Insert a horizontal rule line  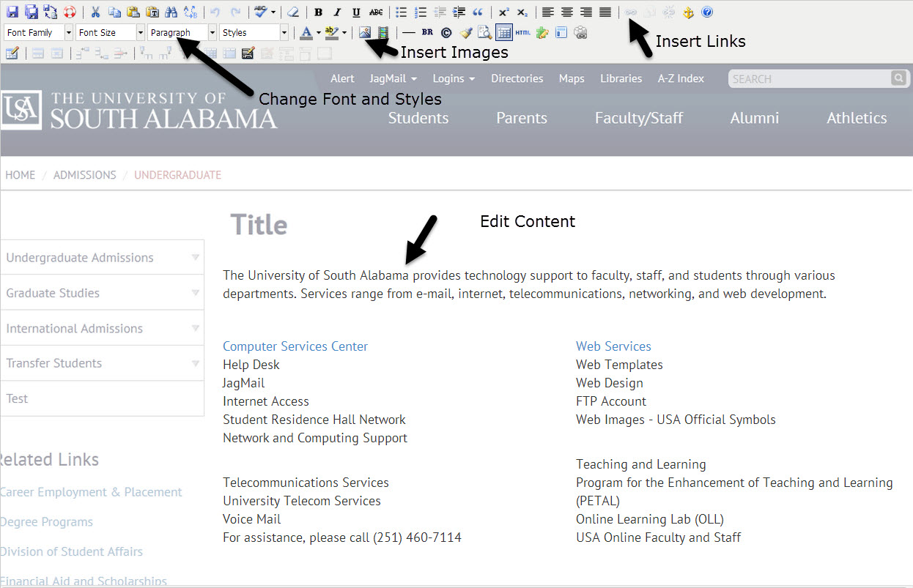[x=409, y=32]
